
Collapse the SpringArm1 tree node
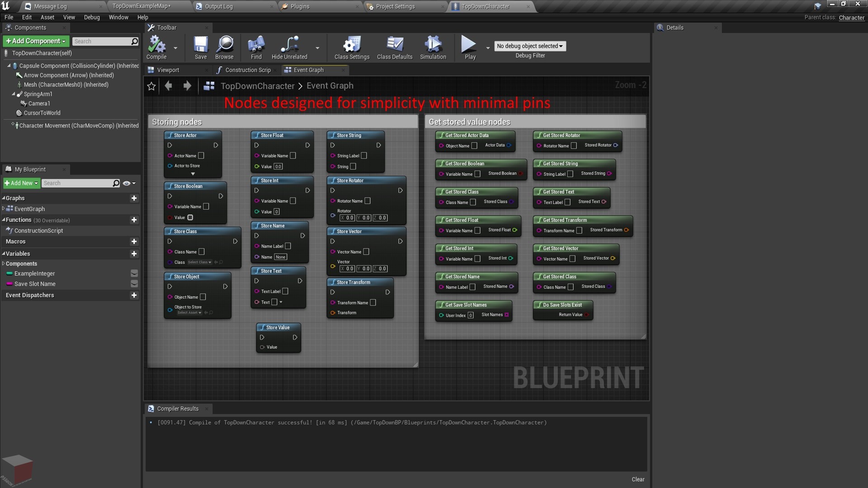pyautogui.click(x=13, y=94)
